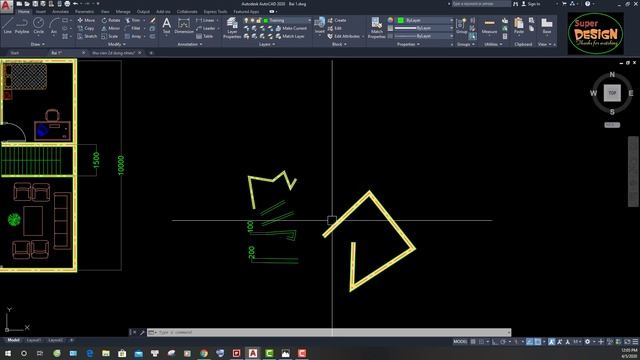Switch to the Parametric ribbon tab
Screen dimensions: 640x360
click(84, 12)
